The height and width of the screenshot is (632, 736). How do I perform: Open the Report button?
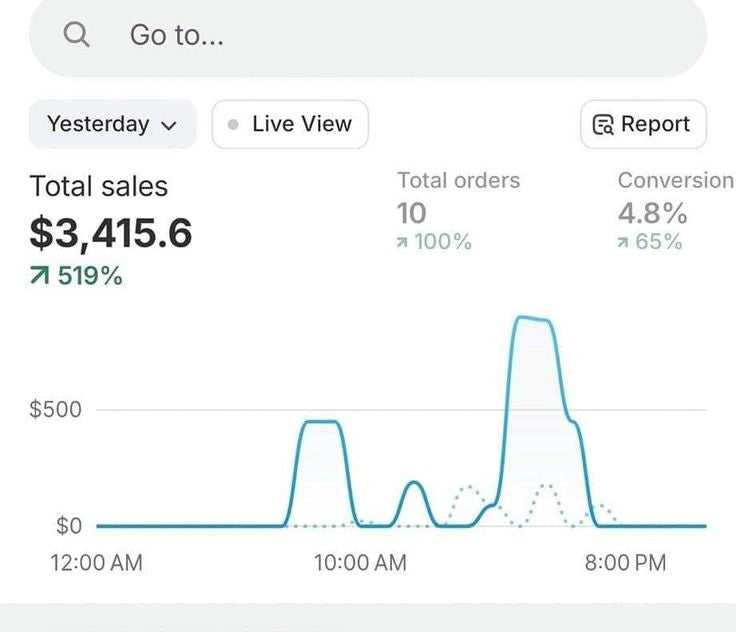pos(643,124)
